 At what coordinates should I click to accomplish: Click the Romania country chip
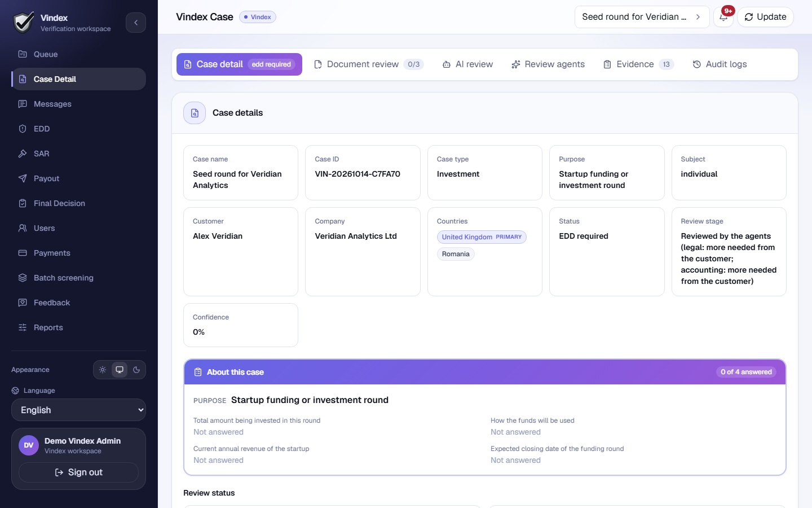point(456,254)
